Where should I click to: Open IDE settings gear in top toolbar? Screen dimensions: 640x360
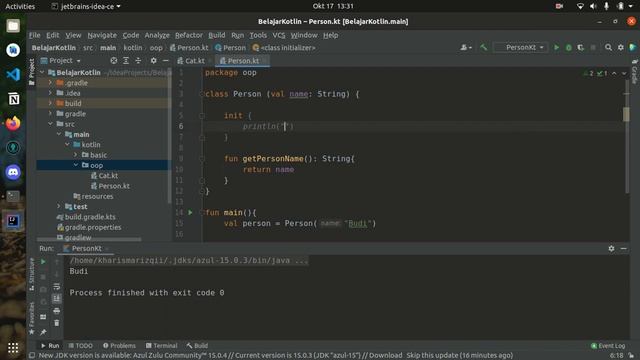(x=620, y=48)
